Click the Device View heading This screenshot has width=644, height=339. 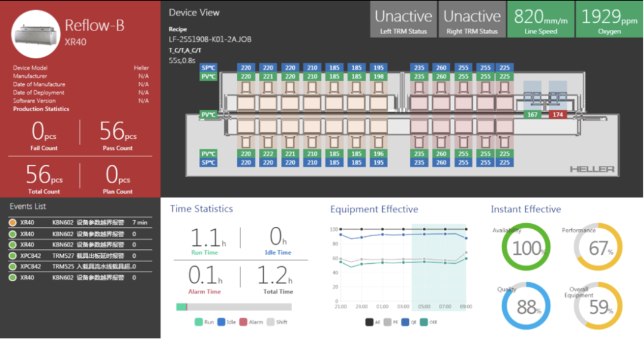tap(194, 13)
